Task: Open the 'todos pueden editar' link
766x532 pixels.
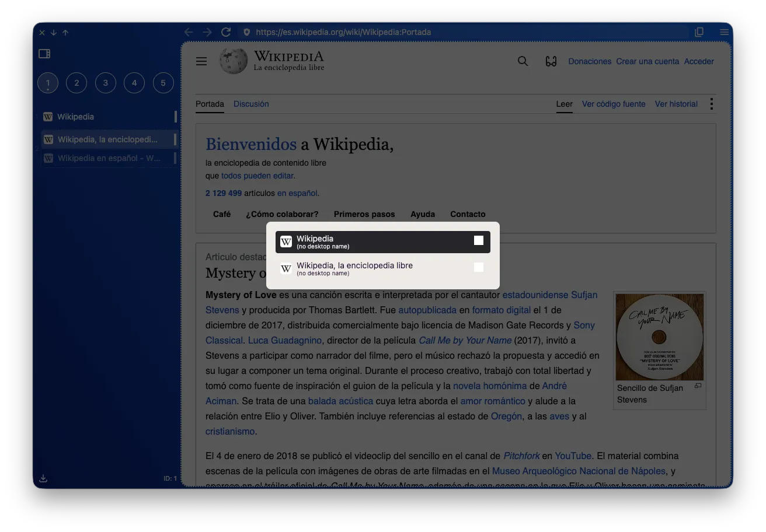Action: coord(257,176)
